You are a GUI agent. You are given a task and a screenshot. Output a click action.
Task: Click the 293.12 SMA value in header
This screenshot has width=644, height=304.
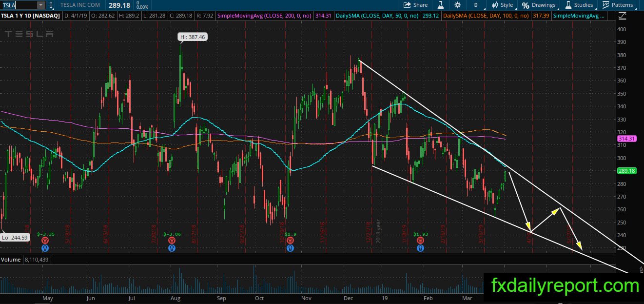pyautogui.click(x=430, y=16)
